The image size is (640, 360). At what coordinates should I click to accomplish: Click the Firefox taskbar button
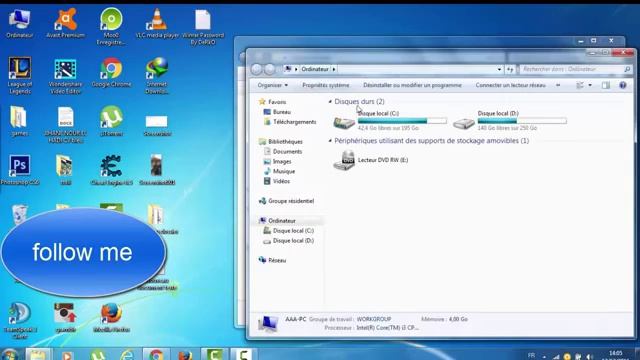click(185, 354)
